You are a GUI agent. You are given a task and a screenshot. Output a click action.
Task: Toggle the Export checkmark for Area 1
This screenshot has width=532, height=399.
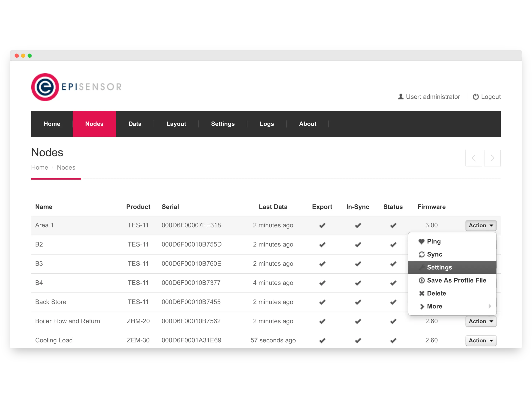322,225
